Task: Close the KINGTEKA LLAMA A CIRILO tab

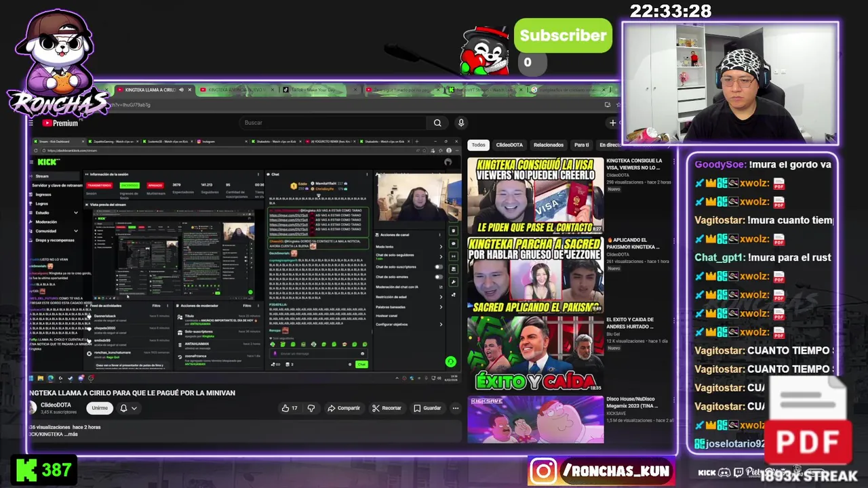Action: tap(189, 89)
